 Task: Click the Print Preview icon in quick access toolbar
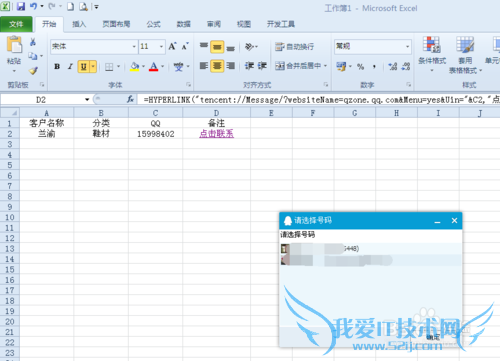(x=83, y=6)
